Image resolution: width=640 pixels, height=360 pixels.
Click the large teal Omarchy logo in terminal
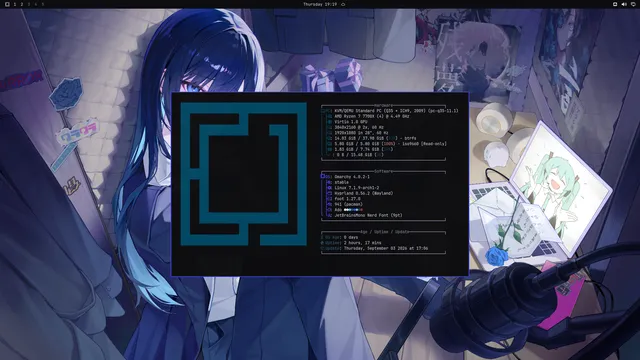[244, 174]
